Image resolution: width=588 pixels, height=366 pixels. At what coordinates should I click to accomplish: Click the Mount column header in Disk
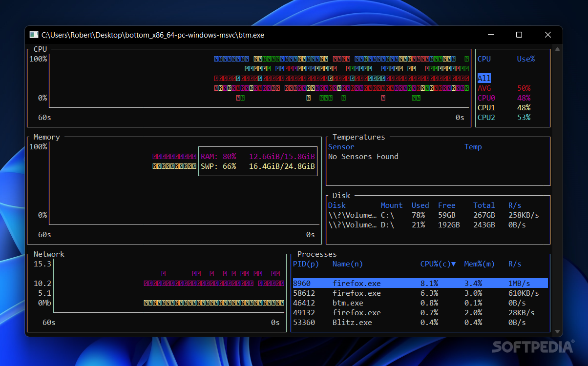coord(392,205)
